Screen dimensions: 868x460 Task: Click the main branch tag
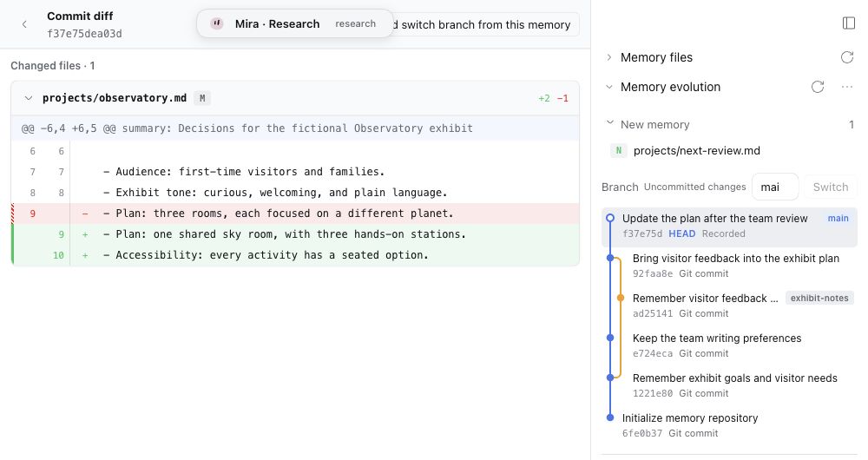tap(838, 218)
